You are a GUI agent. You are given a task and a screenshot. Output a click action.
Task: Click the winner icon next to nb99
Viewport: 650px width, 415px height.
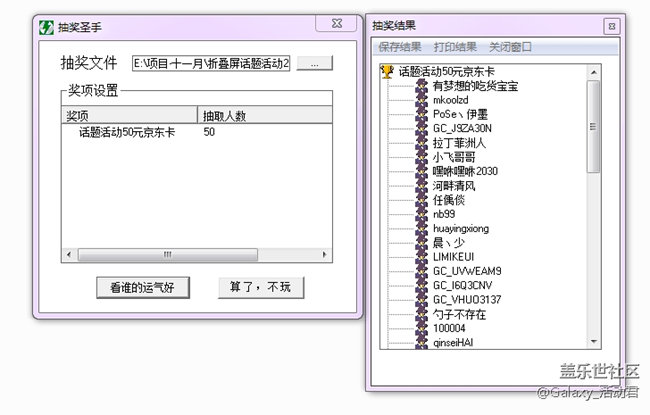[x=422, y=214]
